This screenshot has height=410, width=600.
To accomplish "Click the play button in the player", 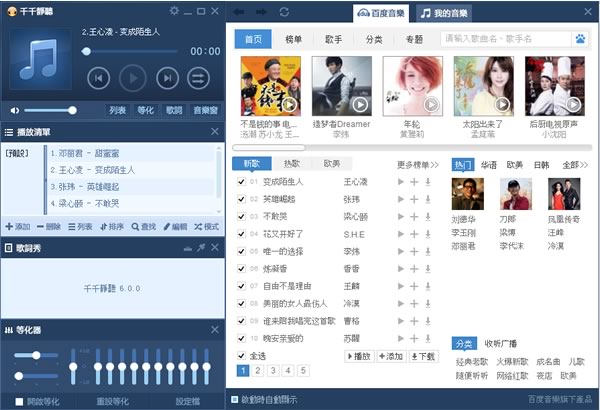I will coord(132,78).
